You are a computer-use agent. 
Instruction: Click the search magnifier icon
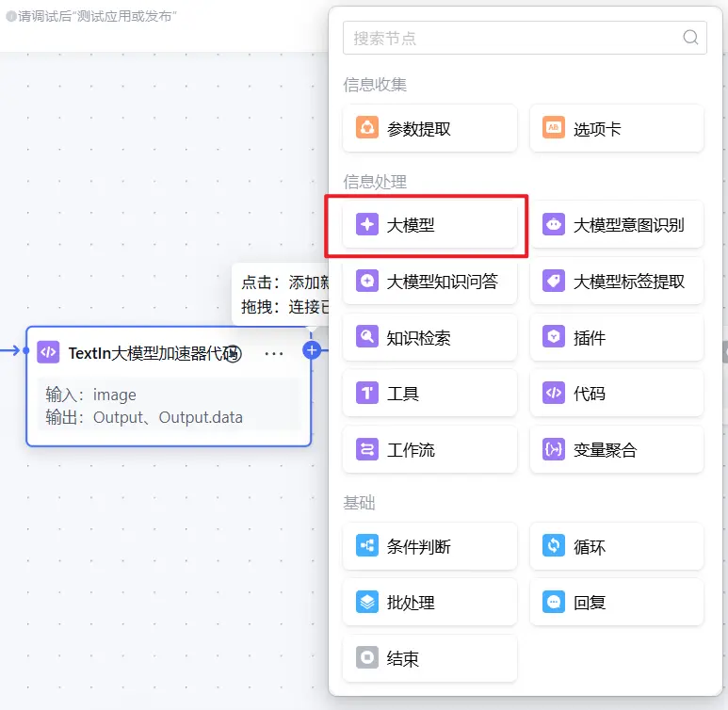pyautogui.click(x=690, y=37)
